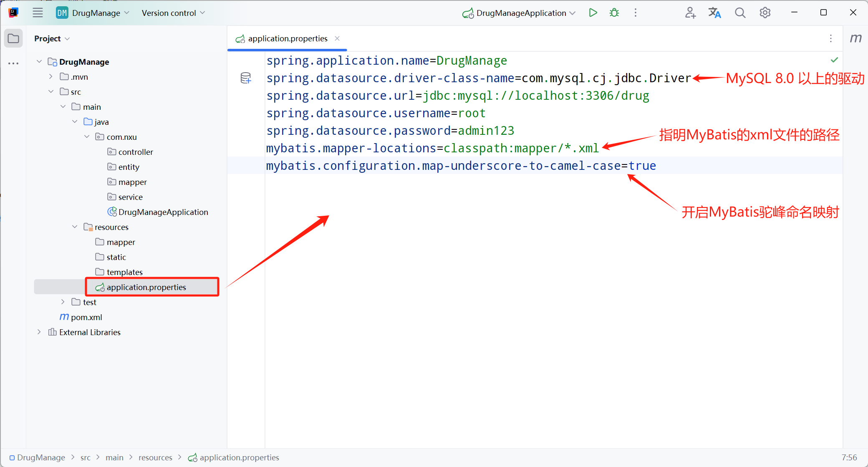Image resolution: width=868 pixels, height=467 pixels.
Task: Expand the External Libraries node
Action: 39,332
